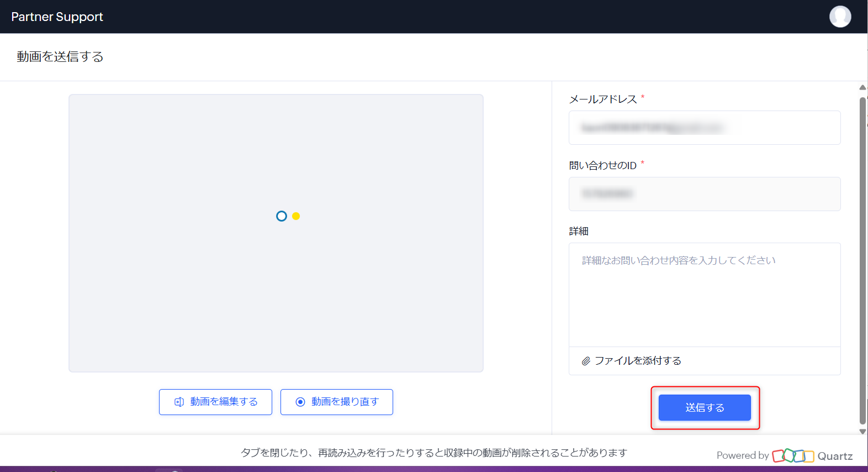Click the Zoho logo in footer

pyautogui.click(x=793, y=455)
